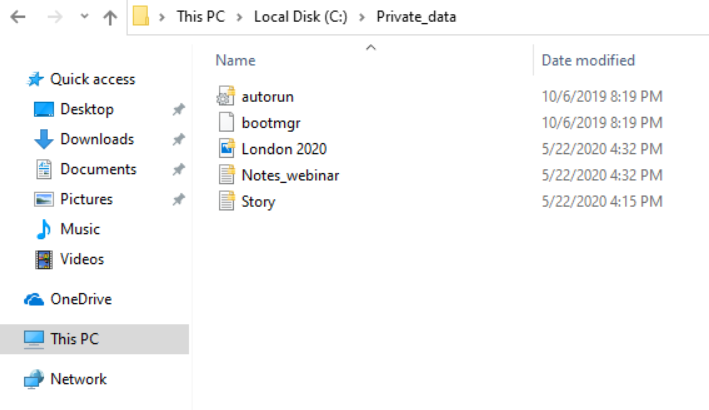
Task: Click the autorun file icon
Action: coord(225,97)
